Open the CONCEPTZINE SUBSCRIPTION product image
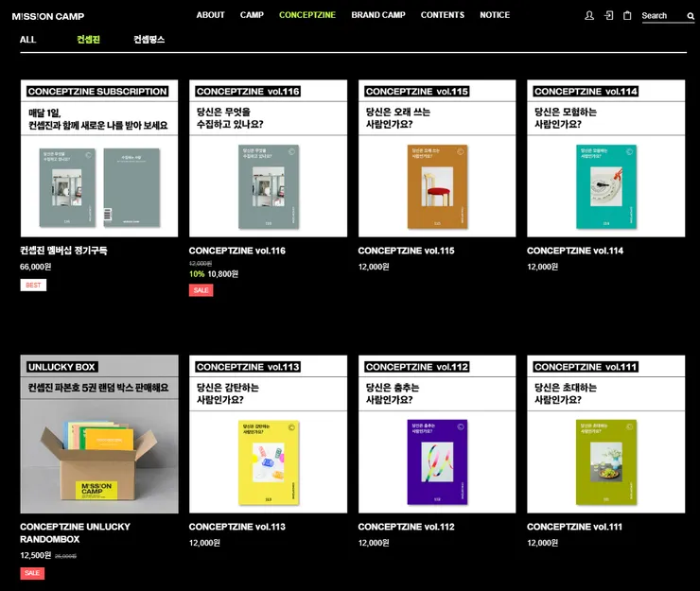Viewport: 700px width, 591px height. (99, 159)
